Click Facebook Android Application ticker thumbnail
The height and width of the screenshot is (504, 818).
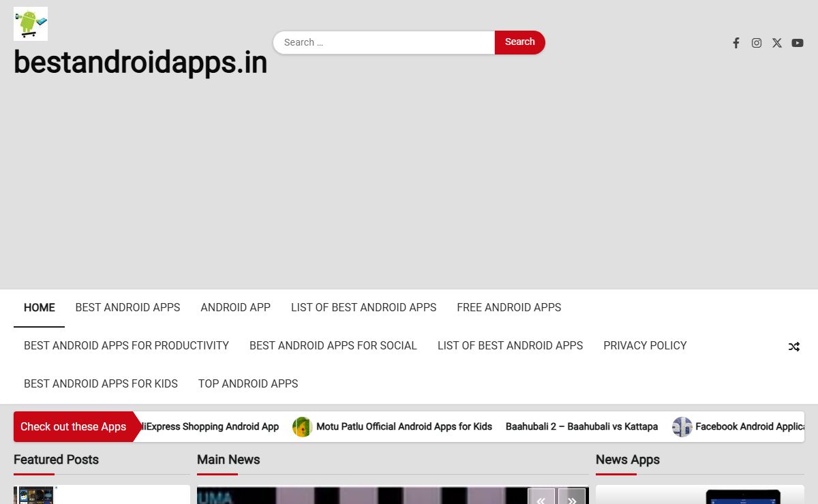682,427
